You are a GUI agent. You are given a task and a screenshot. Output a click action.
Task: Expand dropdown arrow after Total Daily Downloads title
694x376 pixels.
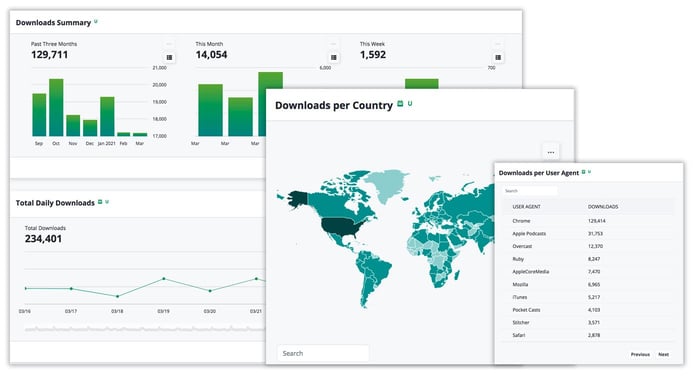coord(107,202)
